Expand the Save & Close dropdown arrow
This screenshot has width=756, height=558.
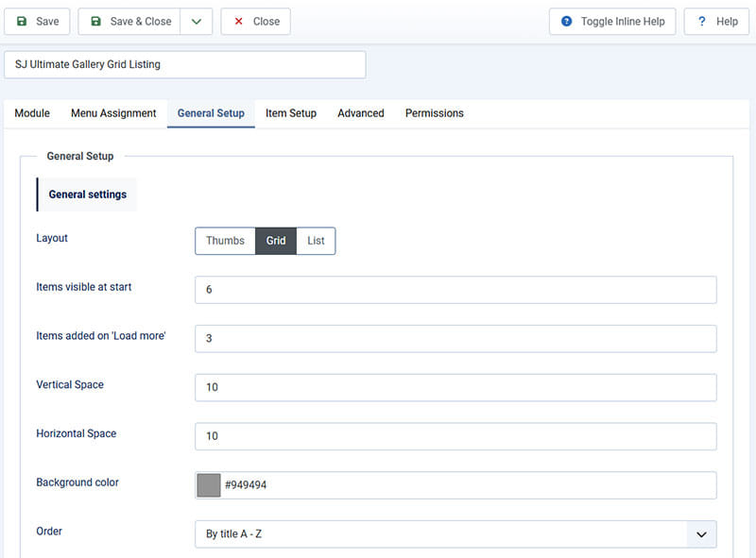click(x=196, y=22)
